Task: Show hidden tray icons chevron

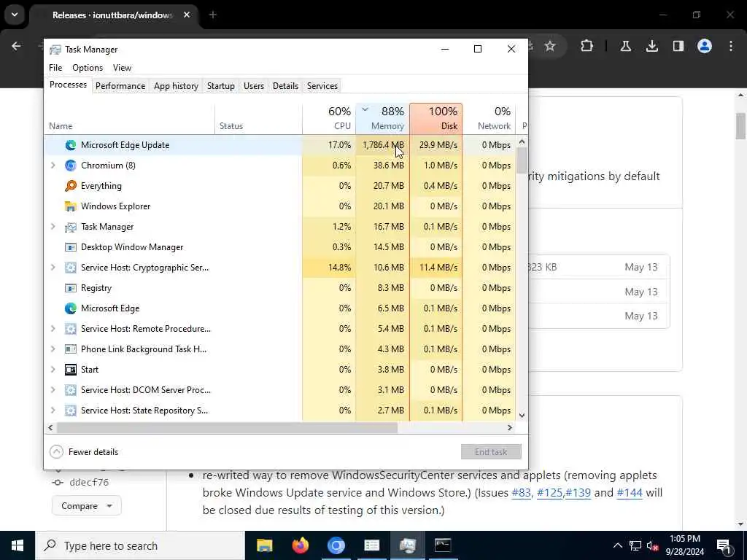Action: (617, 545)
